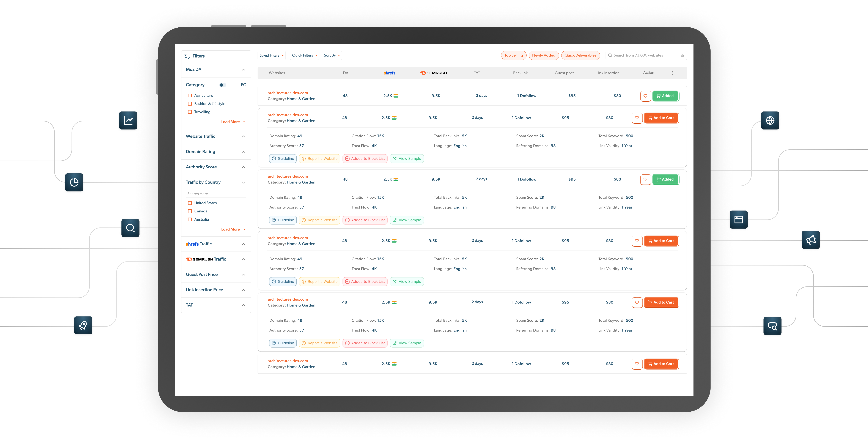Click the Link insertion column header

point(608,73)
